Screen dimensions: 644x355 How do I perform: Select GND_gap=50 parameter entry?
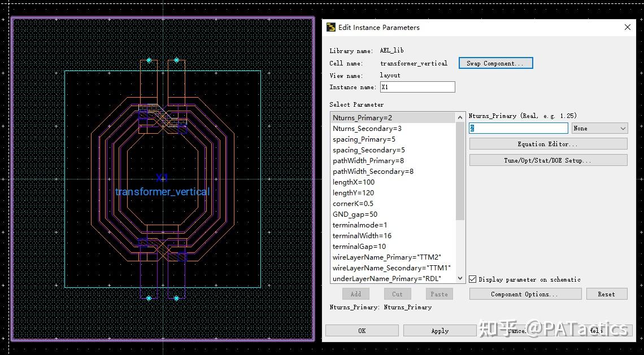tap(355, 214)
